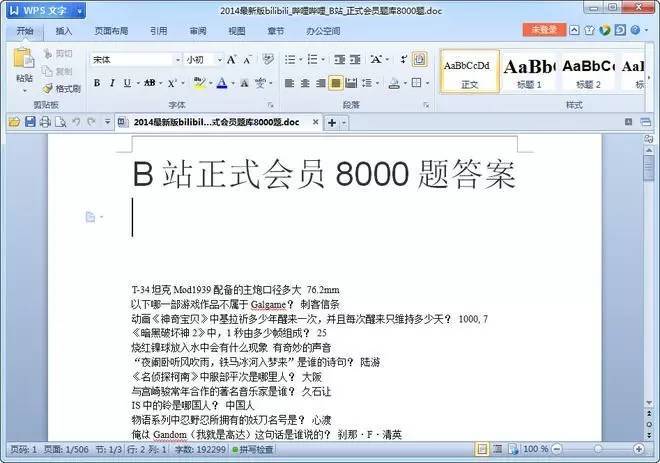Open the WPS 文字 application menu dropdown
Viewport: 660px width, 463px height.
[79, 11]
